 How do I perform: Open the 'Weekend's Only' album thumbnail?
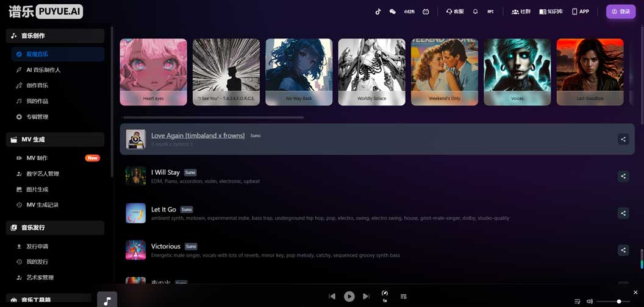(445, 71)
